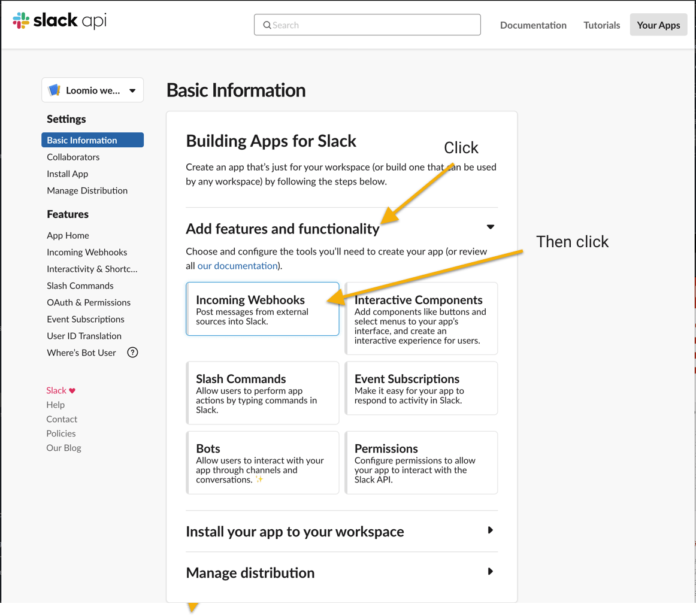Click the Slack API logo
Image resolution: width=696 pixels, height=616 pixels.
pos(59,20)
